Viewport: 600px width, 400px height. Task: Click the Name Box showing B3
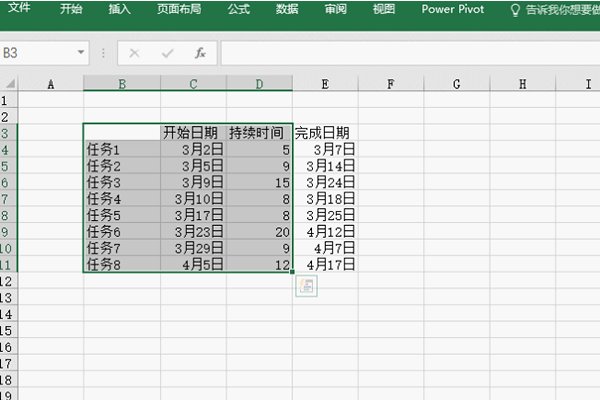coord(37,53)
